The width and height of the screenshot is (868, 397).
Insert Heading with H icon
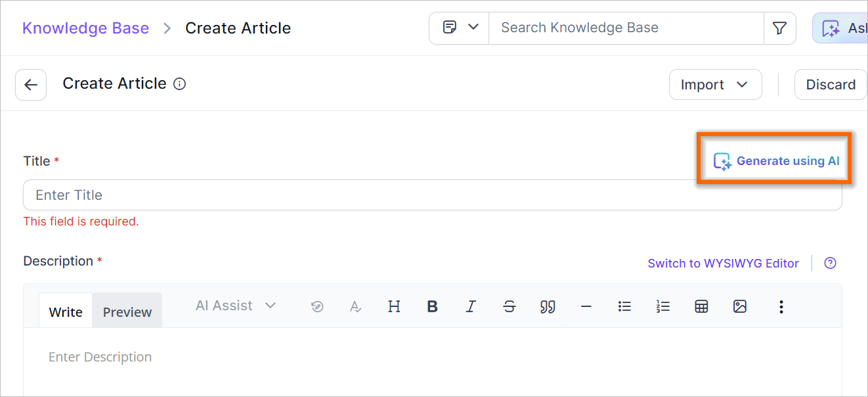tap(394, 306)
